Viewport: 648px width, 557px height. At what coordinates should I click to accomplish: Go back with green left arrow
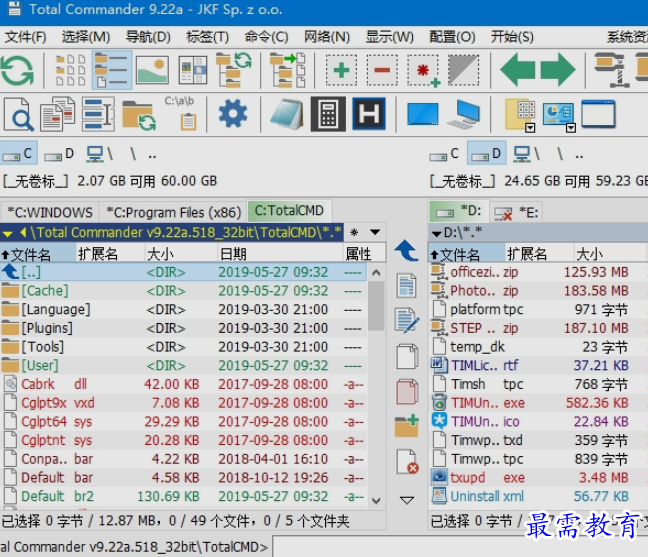point(517,69)
